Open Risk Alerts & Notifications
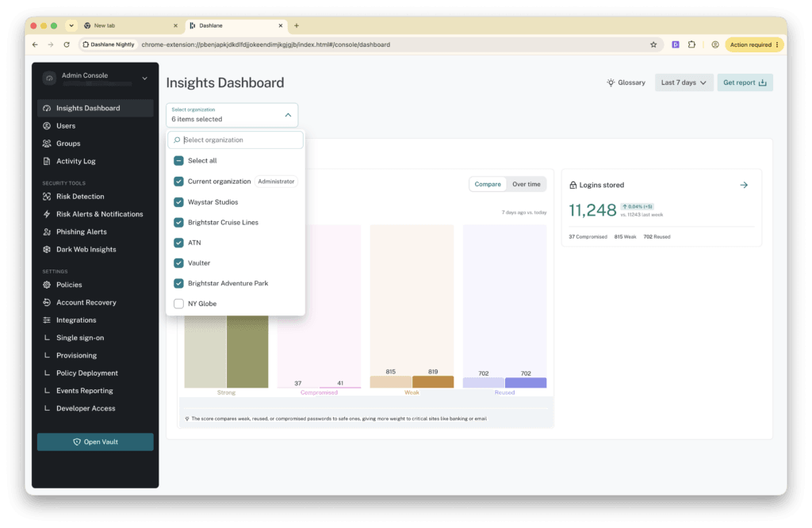 (x=95, y=214)
